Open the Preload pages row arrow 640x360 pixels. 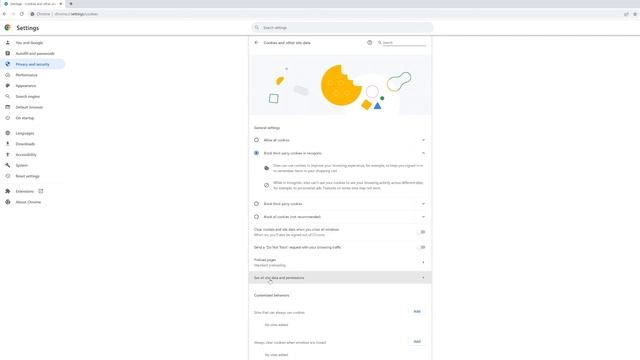click(x=423, y=262)
